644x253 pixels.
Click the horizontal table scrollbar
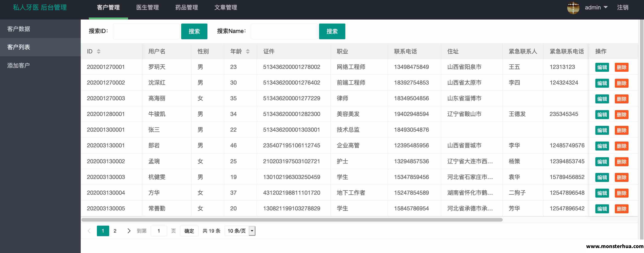coord(292,220)
